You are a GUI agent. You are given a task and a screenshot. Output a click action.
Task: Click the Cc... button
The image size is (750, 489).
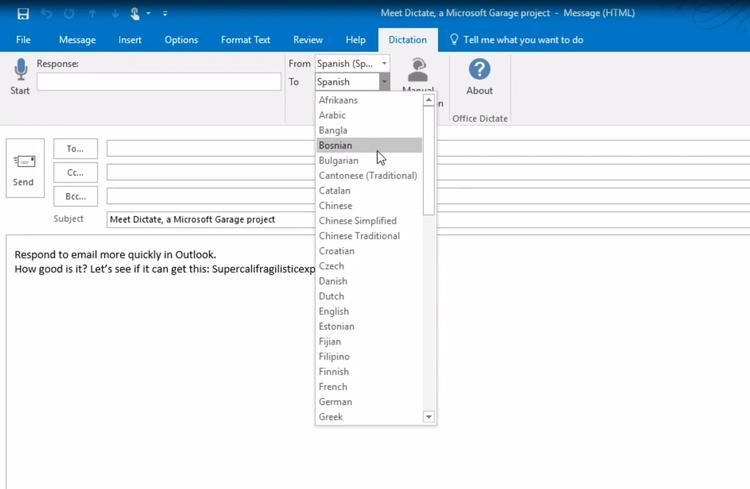[76, 173]
